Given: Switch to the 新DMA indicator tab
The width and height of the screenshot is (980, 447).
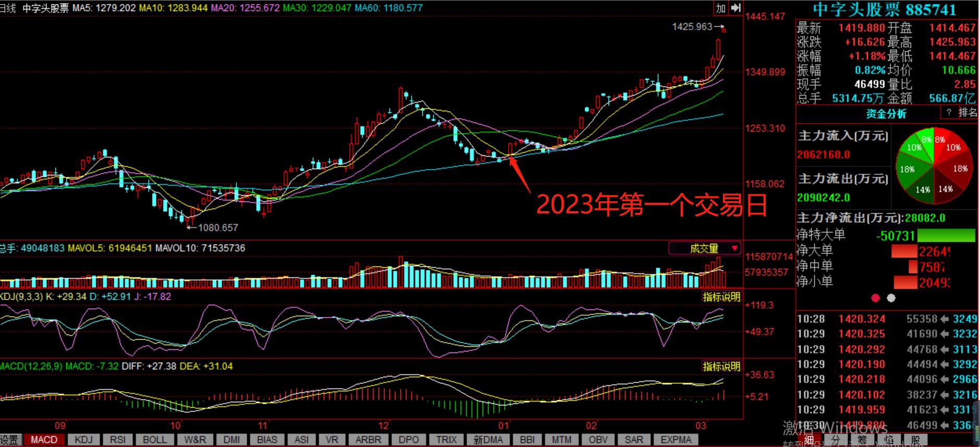Looking at the screenshot, I should [x=488, y=440].
